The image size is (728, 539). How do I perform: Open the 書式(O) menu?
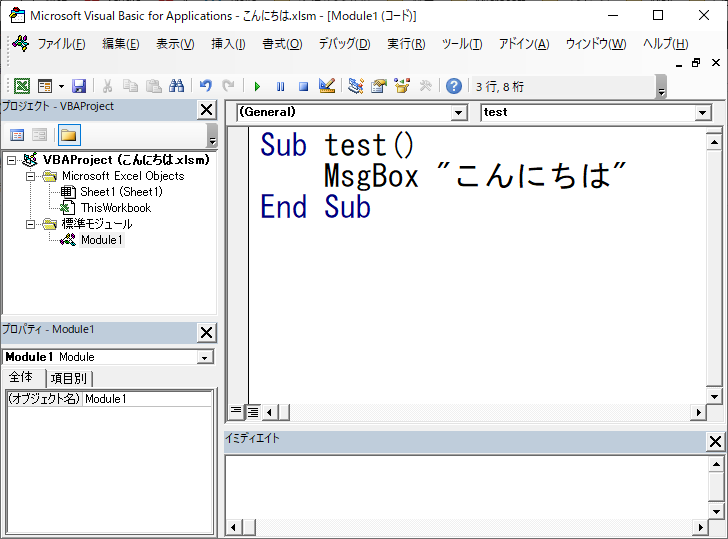click(x=282, y=44)
